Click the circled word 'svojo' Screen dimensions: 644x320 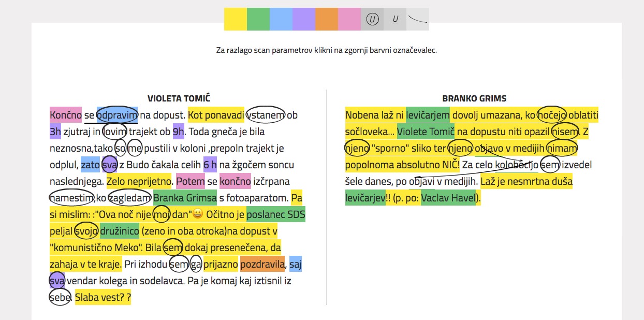[85, 231]
